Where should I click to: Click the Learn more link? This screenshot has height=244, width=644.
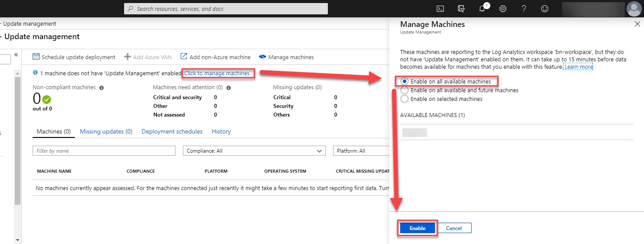pos(579,67)
